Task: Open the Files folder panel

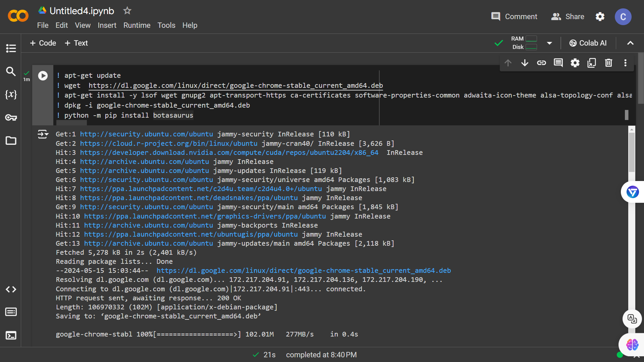Action: point(11,141)
